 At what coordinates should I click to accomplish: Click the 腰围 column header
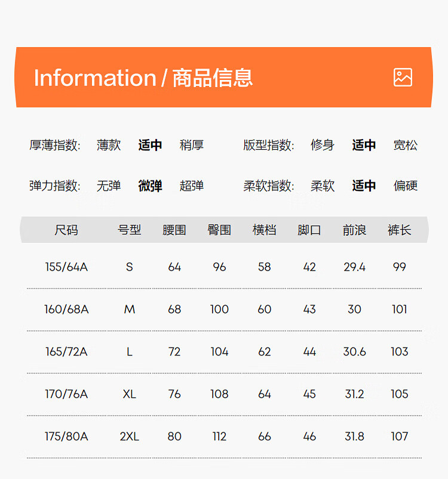(x=174, y=230)
